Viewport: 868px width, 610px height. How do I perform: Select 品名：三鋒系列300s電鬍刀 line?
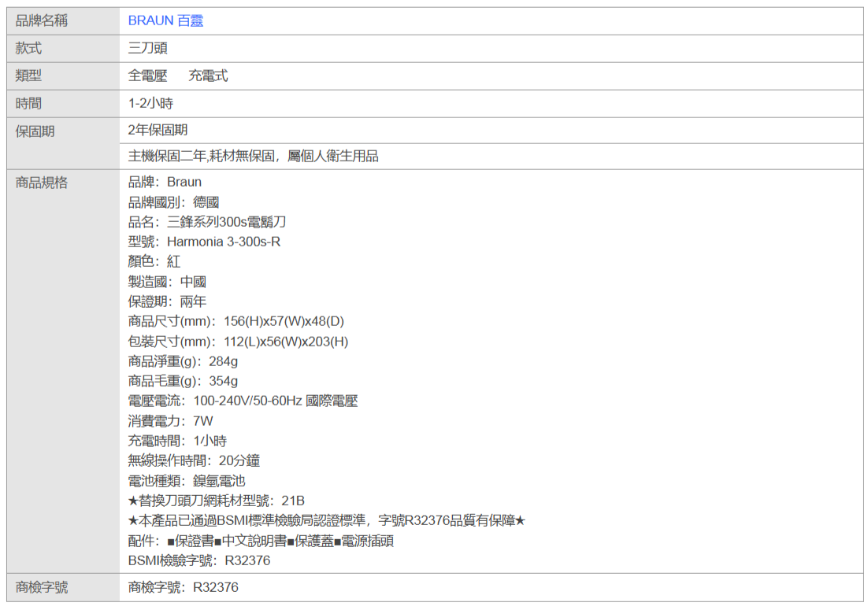pos(207,222)
